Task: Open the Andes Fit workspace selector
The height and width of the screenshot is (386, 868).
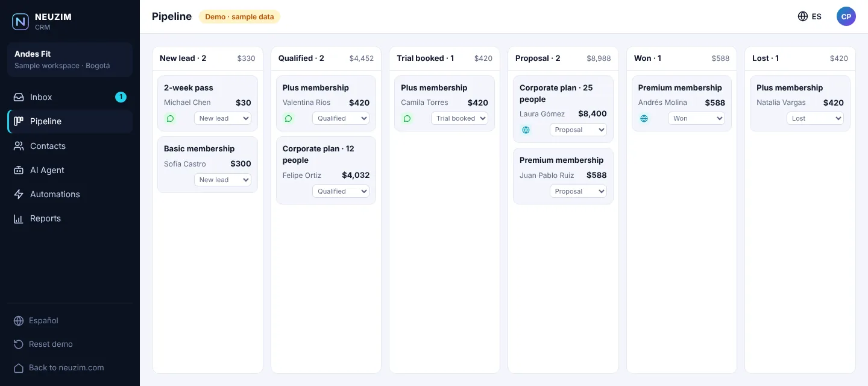Action: [x=70, y=60]
